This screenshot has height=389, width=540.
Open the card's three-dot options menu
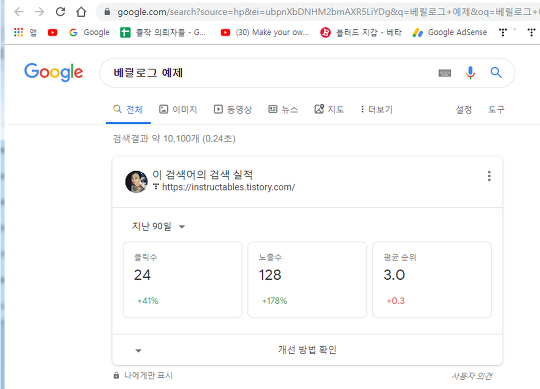(x=489, y=176)
